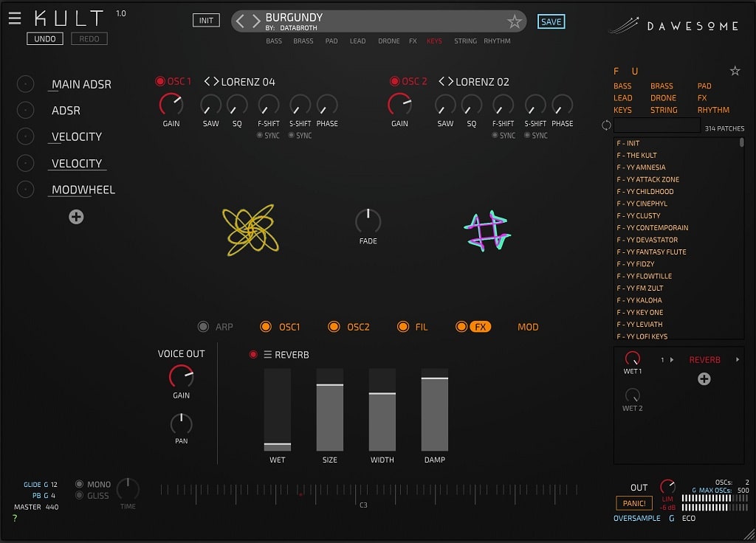Go to previous preset arrow
Viewport: 756px width, 543px height.
240,21
